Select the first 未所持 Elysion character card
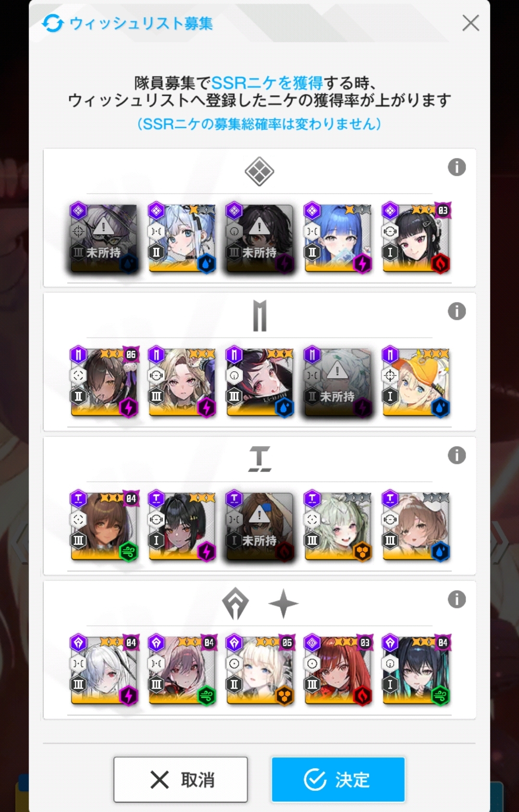Viewport: 519px width, 812px height. pos(104,238)
